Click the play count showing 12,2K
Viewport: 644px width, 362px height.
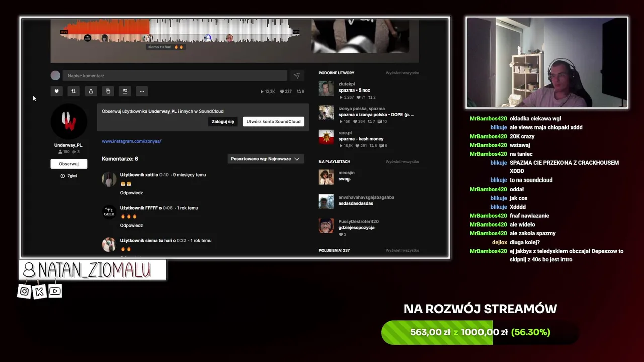tap(268, 92)
